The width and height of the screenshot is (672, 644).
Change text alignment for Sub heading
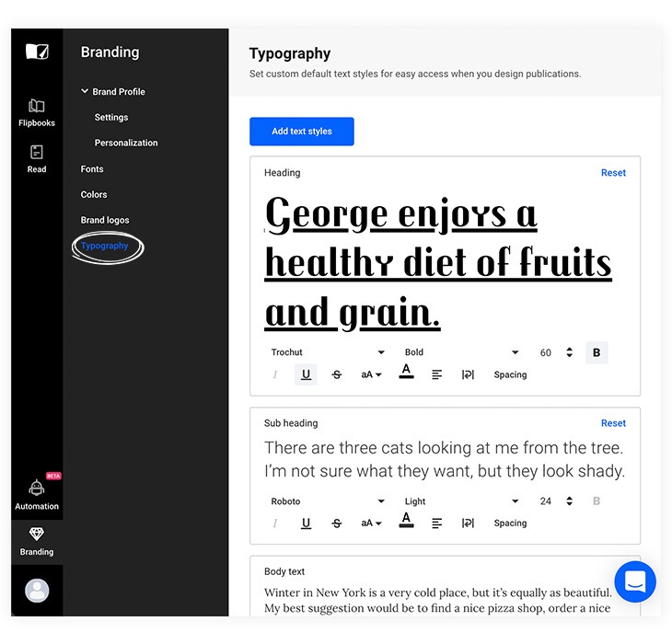(x=436, y=523)
